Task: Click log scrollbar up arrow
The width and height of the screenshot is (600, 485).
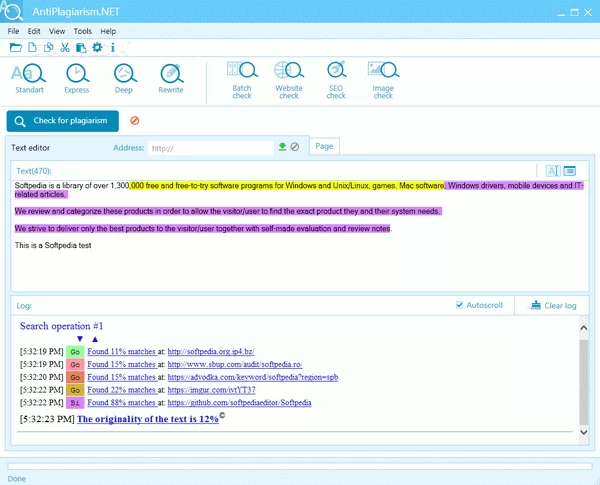Action: pos(584,328)
